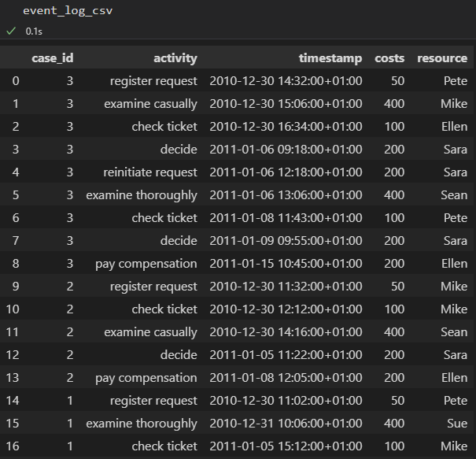Click row index 14

pos(13,401)
